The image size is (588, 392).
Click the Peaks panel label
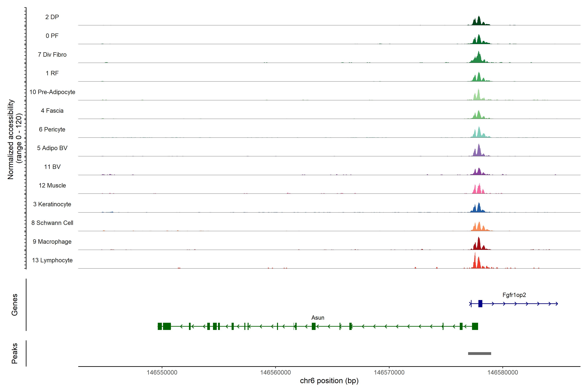[15, 353]
